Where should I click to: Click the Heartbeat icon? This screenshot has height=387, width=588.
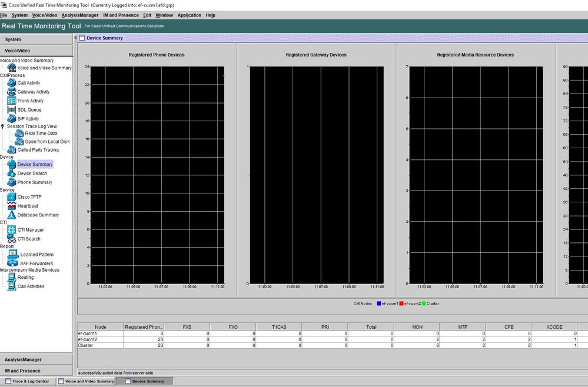click(x=12, y=206)
